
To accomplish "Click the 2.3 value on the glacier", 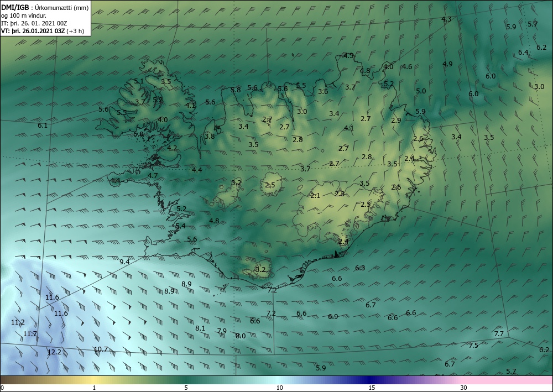I will point(340,194).
